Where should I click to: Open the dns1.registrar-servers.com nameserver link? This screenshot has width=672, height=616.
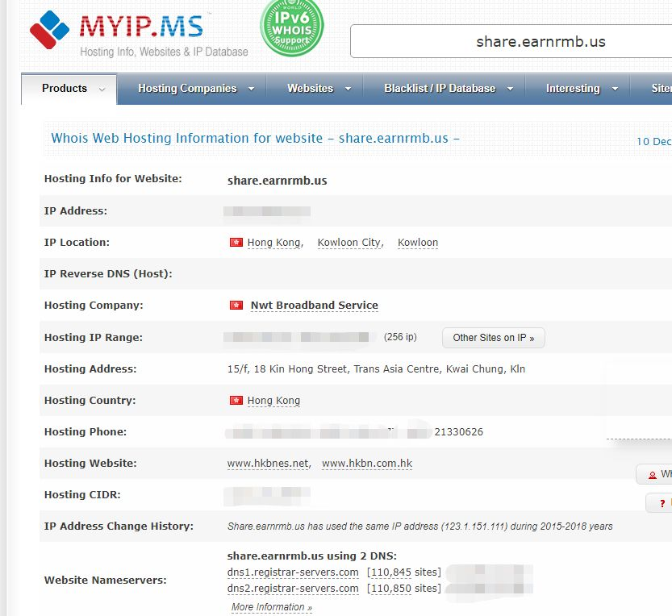click(293, 572)
